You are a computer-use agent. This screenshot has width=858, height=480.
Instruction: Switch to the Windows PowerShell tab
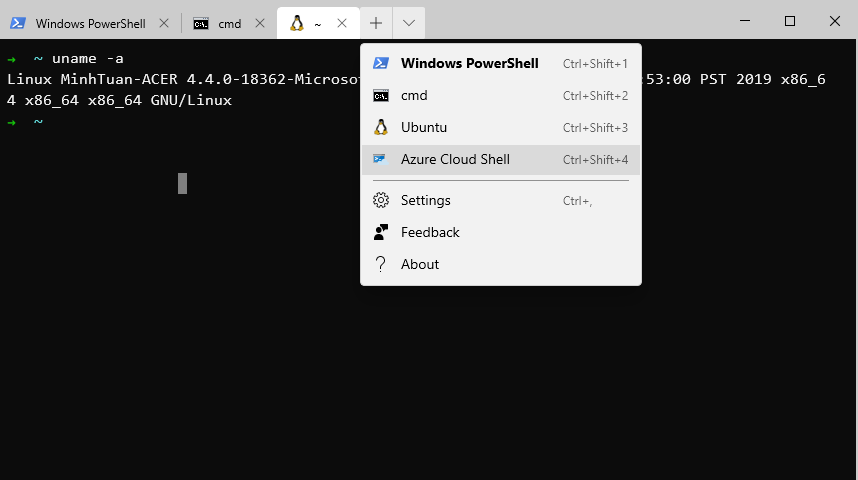[x=90, y=23]
